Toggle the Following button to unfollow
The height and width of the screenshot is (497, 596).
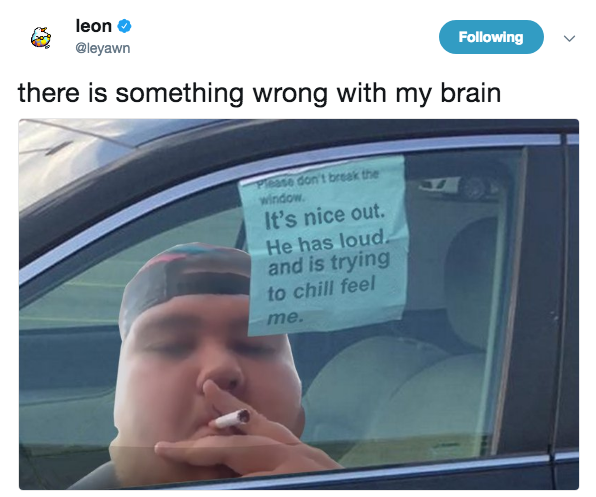tap(491, 37)
